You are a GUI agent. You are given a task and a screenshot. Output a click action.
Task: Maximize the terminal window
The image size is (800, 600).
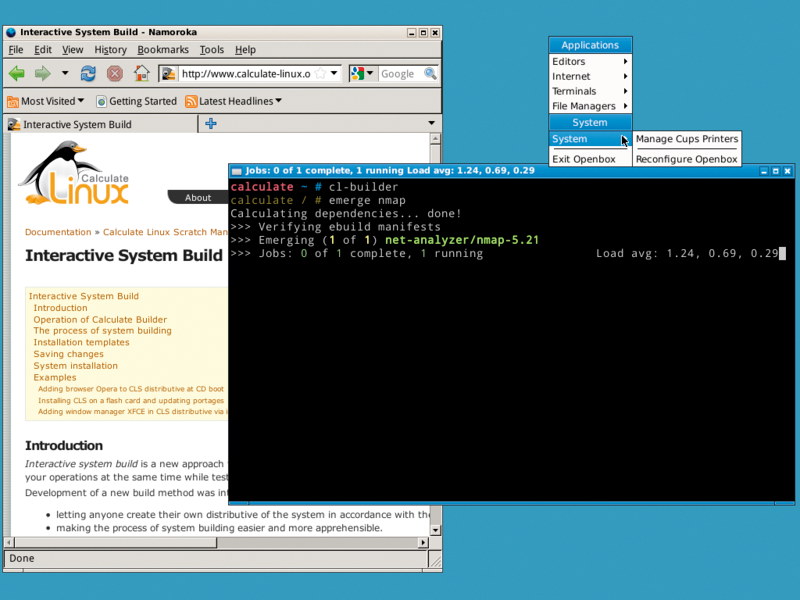coord(776,171)
